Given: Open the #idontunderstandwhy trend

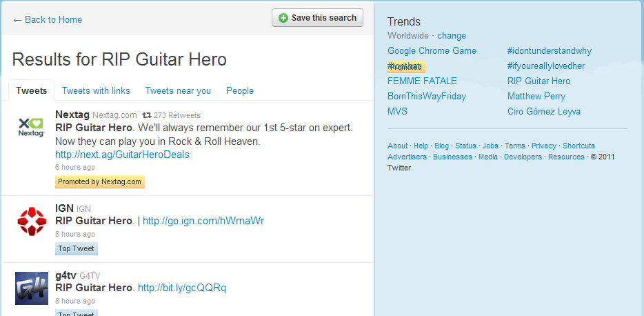Looking at the screenshot, I should [x=549, y=51].
